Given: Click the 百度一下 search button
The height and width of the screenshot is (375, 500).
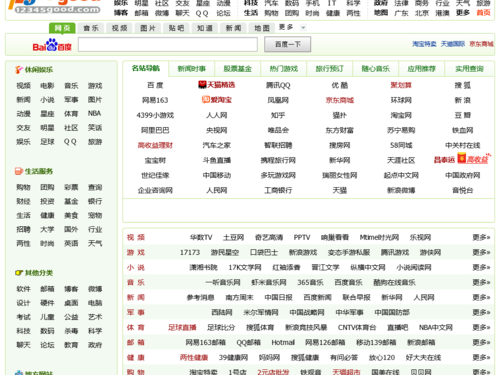Looking at the screenshot, I should pos(287,44).
